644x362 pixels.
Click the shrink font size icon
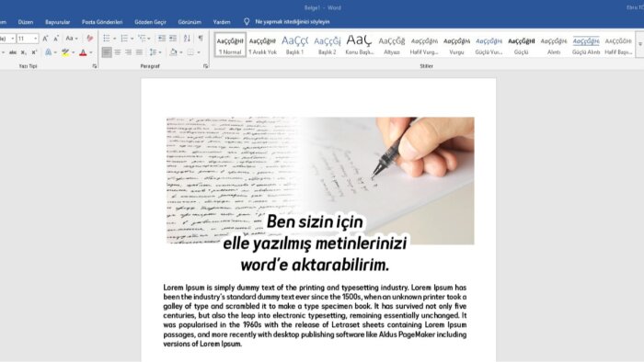point(56,39)
